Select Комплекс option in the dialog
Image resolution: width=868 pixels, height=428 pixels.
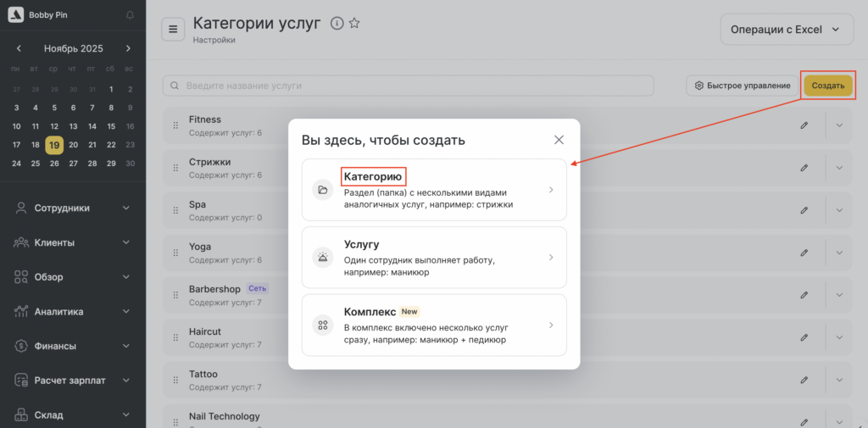tap(434, 325)
